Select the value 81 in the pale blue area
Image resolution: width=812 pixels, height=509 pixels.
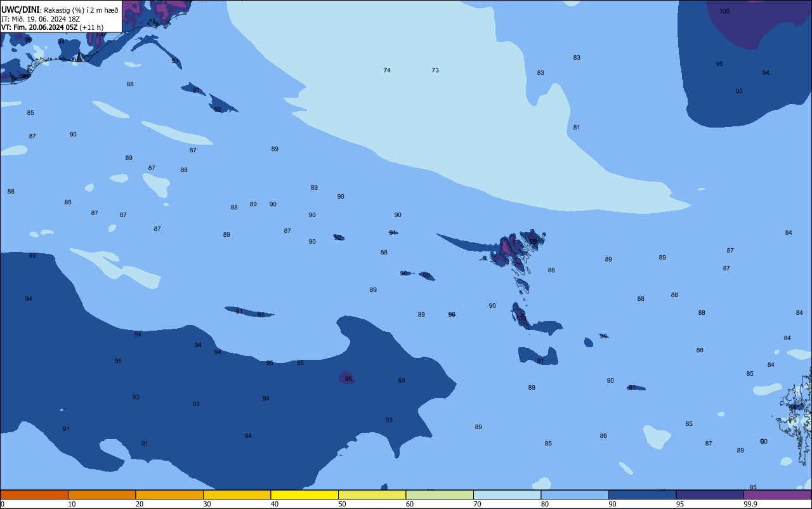tap(577, 128)
